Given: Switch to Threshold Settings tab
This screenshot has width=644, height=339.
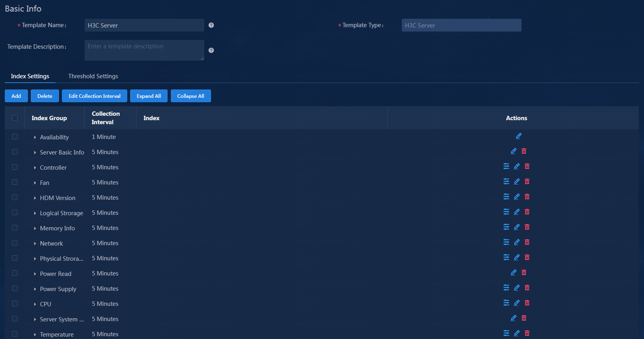Looking at the screenshot, I should (93, 76).
